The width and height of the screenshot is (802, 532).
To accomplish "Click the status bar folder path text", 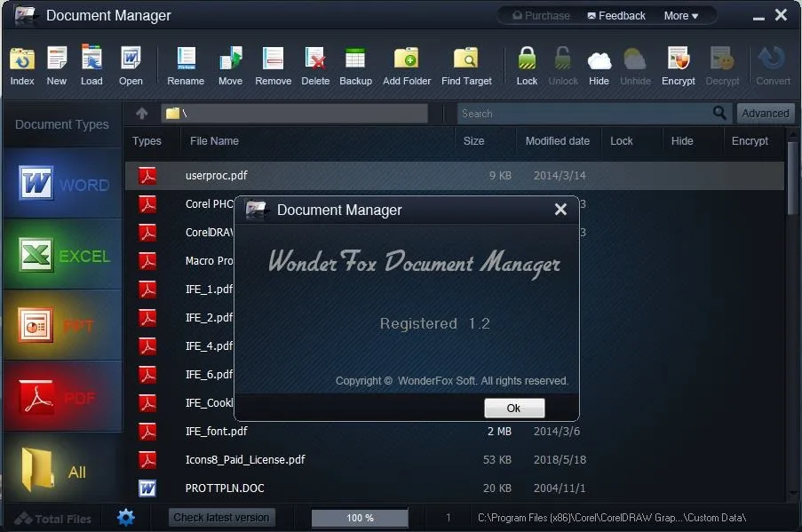I will pos(612,518).
